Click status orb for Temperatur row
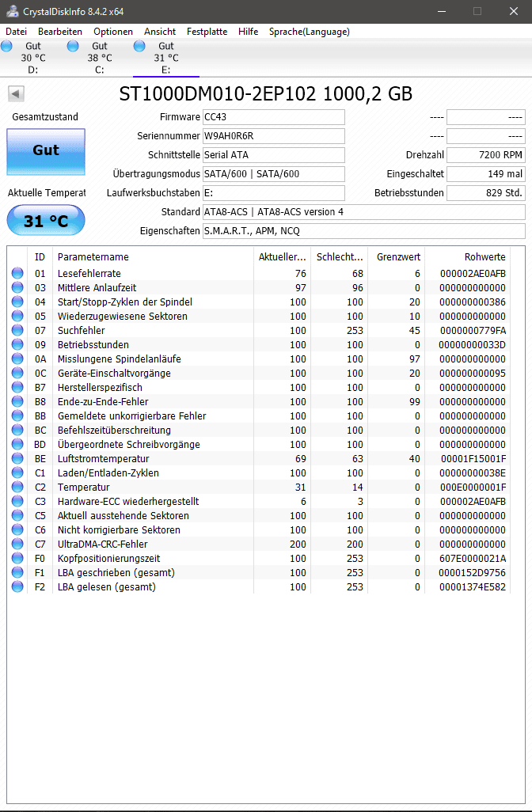 point(17,487)
